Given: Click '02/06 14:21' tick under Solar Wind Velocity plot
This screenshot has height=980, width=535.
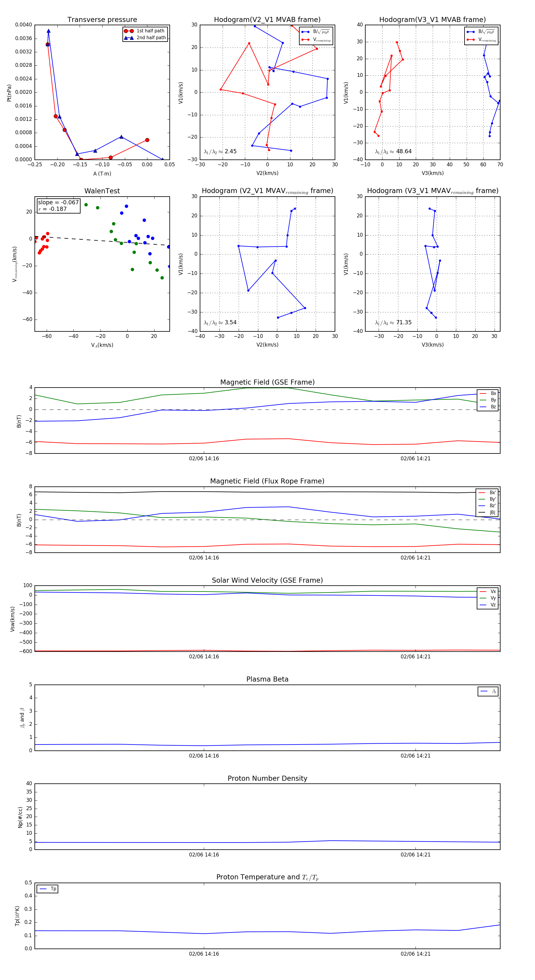Looking at the screenshot, I should pyautogui.click(x=416, y=657).
